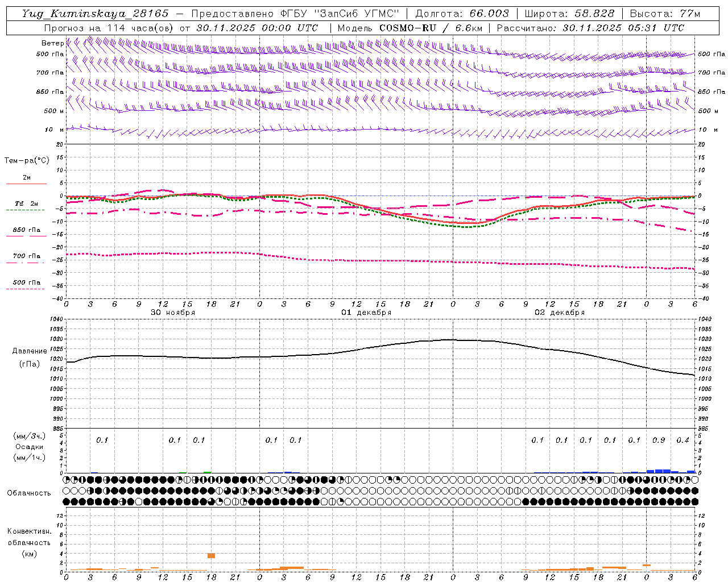Click the 30 ноября date label
Image resolution: width=728 pixels, height=582 pixels.
(x=173, y=313)
